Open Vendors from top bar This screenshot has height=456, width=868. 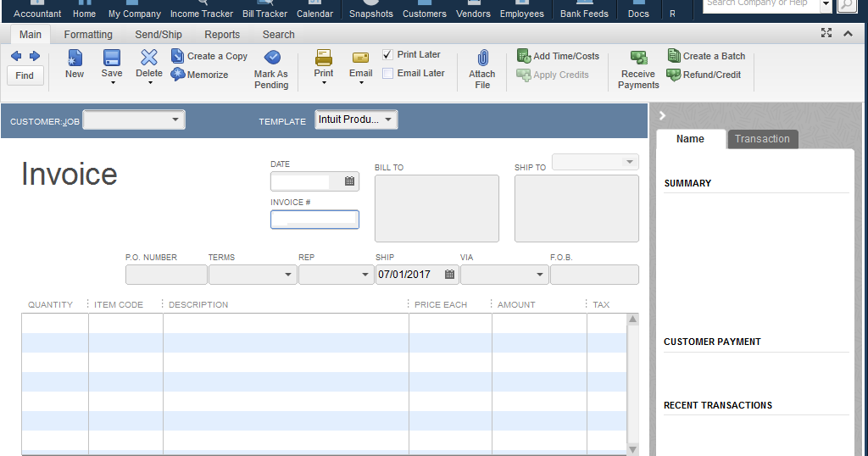click(473, 9)
